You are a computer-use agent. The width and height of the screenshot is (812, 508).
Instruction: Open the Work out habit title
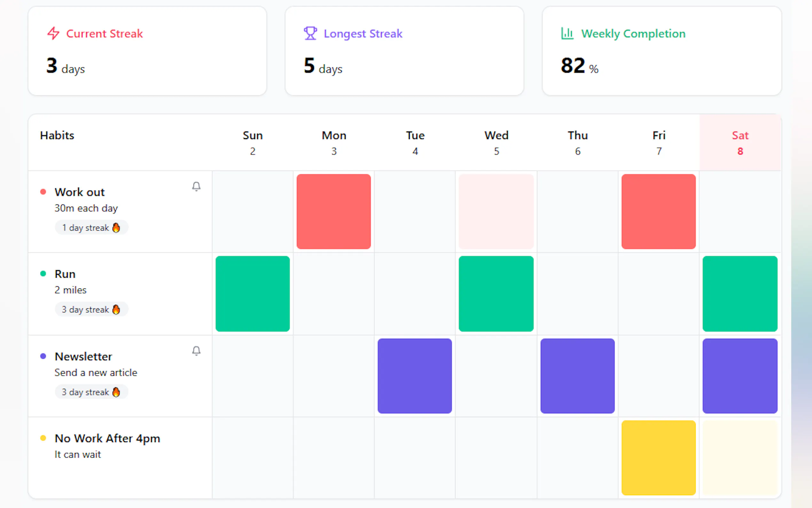coord(80,192)
